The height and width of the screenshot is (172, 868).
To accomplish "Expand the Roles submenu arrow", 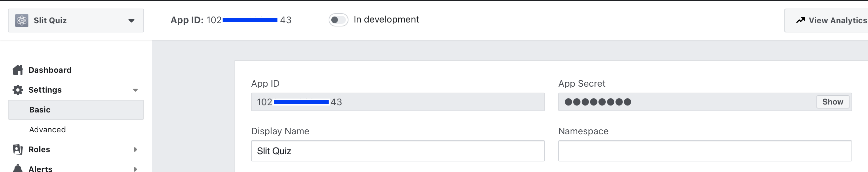I will (x=135, y=150).
